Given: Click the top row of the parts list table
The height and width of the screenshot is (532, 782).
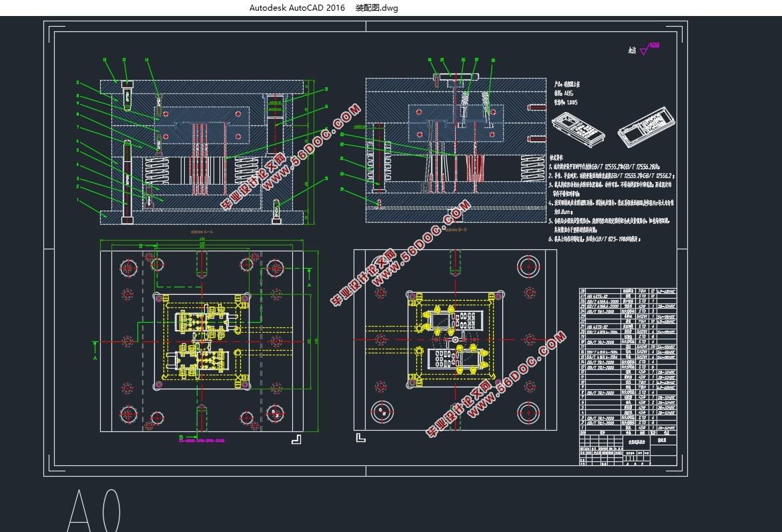Looking at the screenshot, I should [x=627, y=291].
